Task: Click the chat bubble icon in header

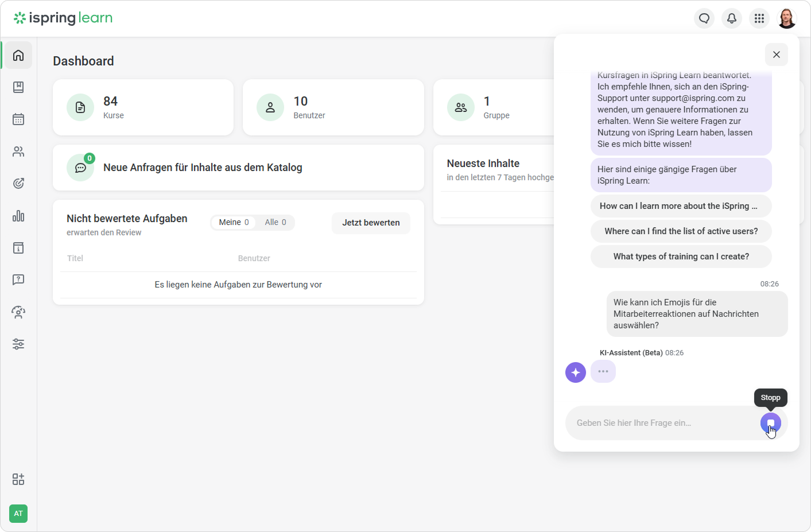Action: click(704, 18)
